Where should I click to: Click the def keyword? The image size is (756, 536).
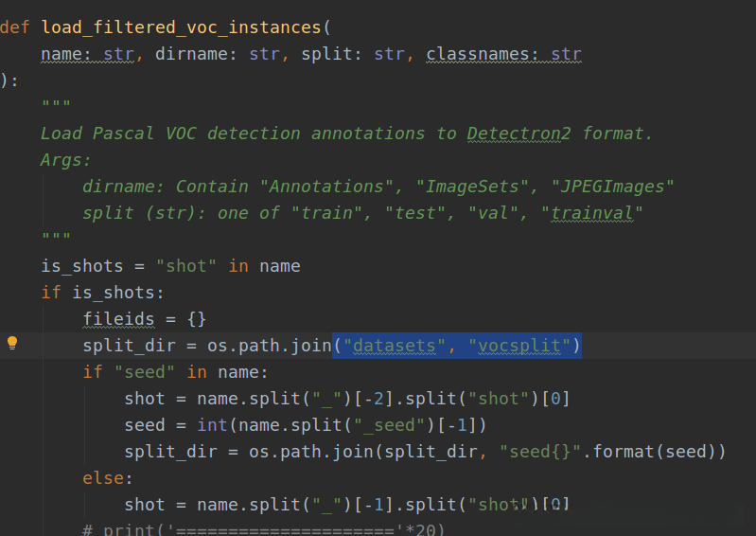(x=15, y=27)
